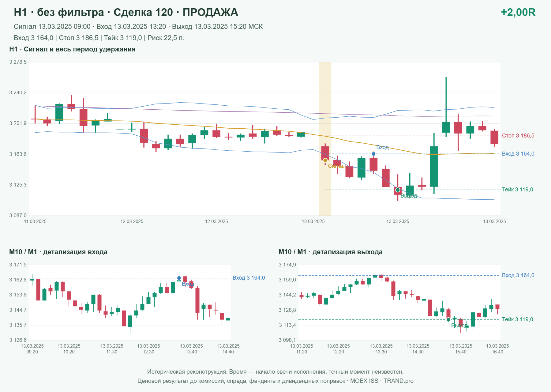Click the 11.03.2025 date on H1 axis

tap(35, 221)
